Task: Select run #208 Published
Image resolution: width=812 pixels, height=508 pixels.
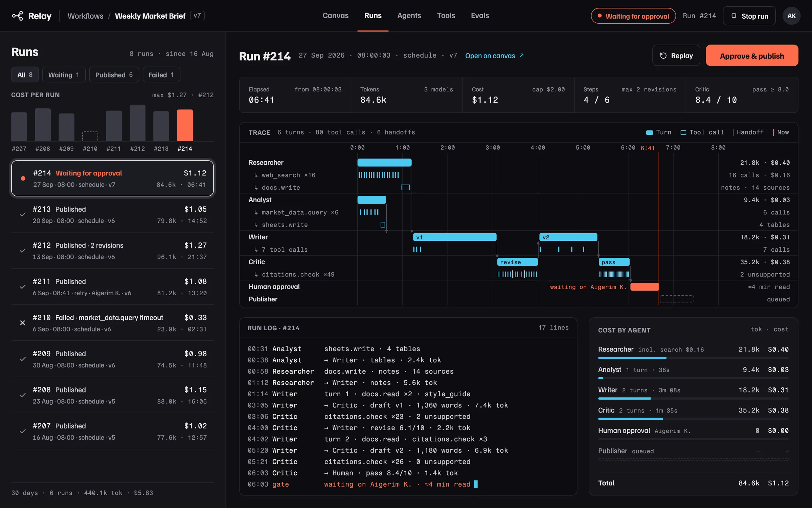Action: (112, 395)
